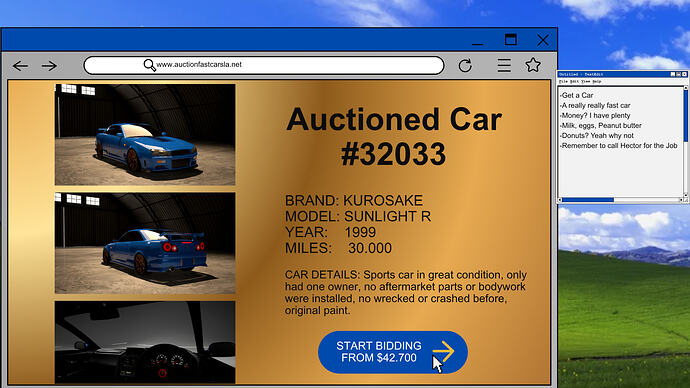690x388 pixels.
Task: Click the 'MODEL: SUNLIGHT R' line
Action: (358, 216)
